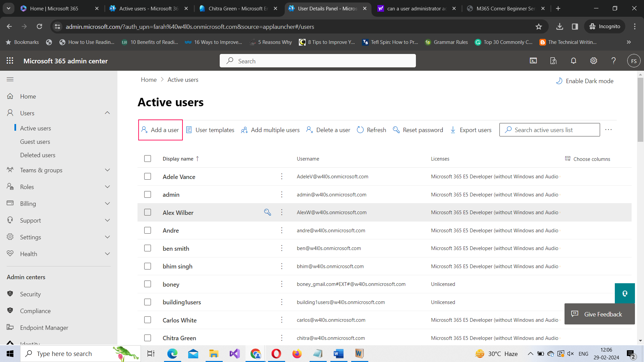Open the admin center settings gear
The width and height of the screenshot is (644, 362).
593,61
